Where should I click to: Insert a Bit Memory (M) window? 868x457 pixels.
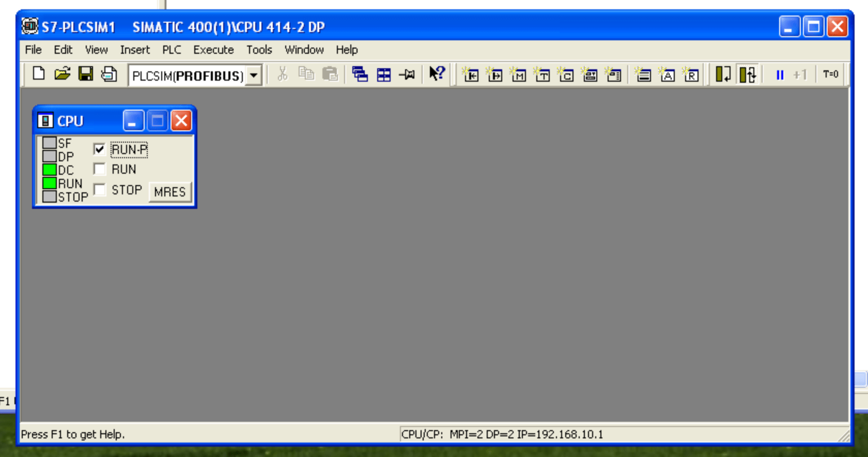[518, 74]
